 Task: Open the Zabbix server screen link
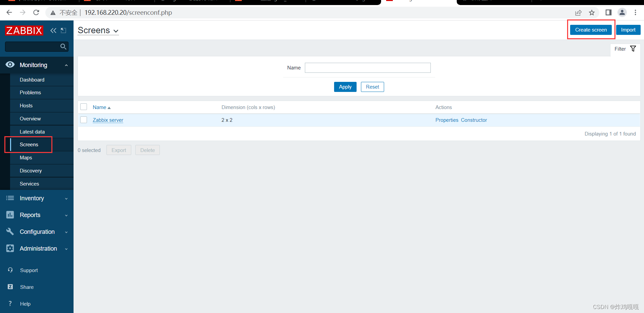coord(108,120)
